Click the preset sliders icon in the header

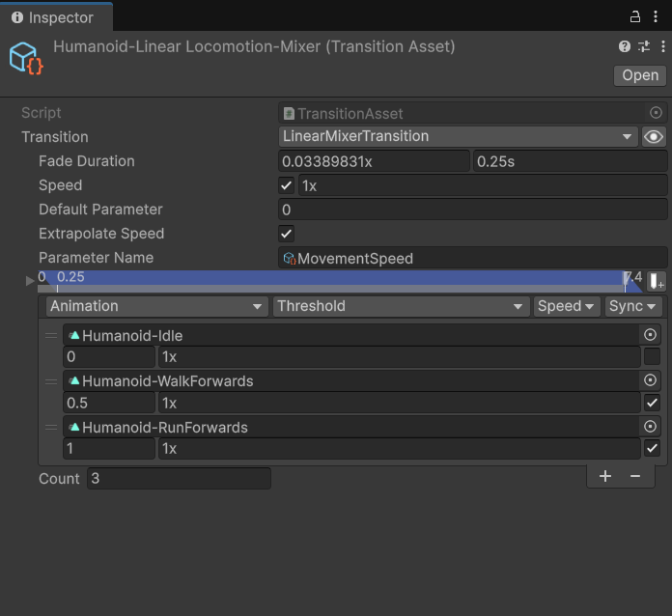[644, 46]
